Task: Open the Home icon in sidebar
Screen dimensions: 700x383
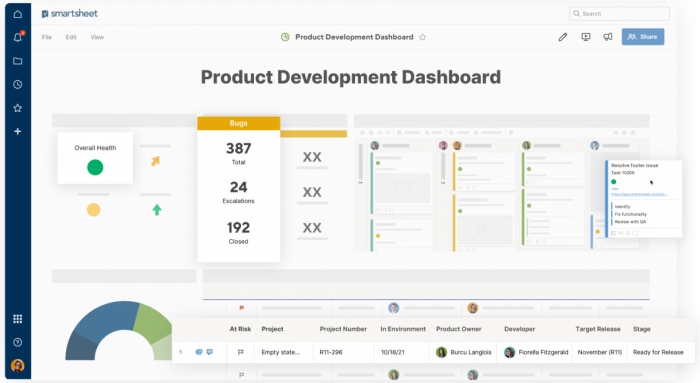Action: coord(17,14)
